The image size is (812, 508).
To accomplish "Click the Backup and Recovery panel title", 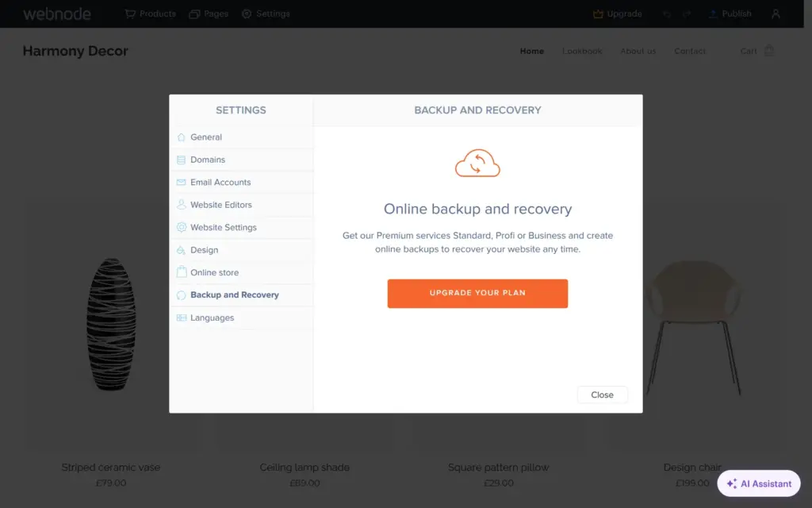I will [x=477, y=110].
